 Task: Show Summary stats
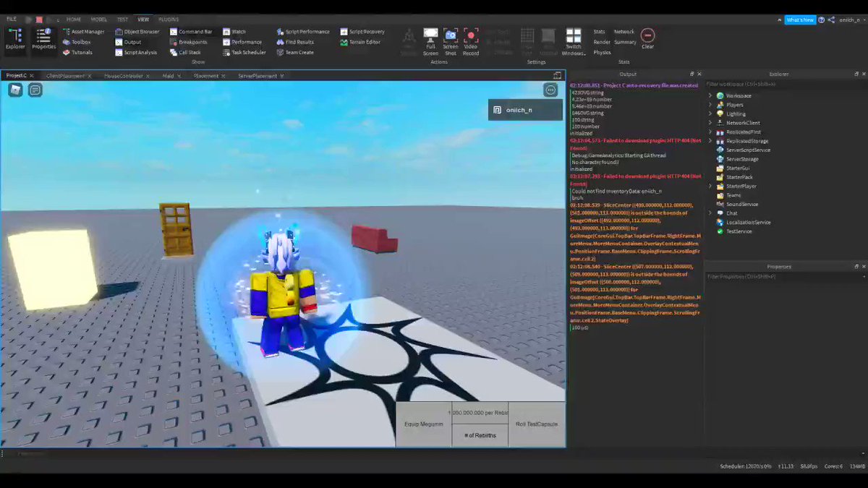click(x=625, y=42)
